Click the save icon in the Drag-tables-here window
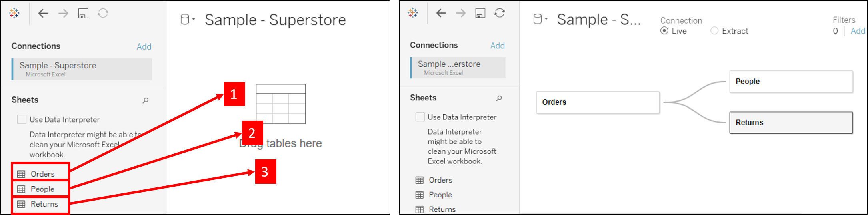 83,14
